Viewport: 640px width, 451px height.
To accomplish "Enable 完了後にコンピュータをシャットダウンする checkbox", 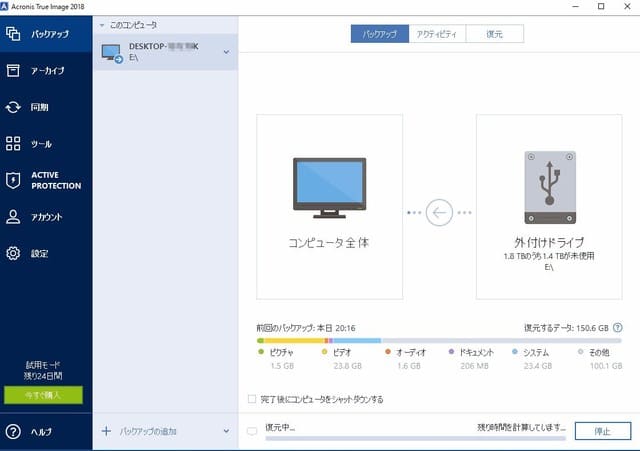I will [251, 399].
